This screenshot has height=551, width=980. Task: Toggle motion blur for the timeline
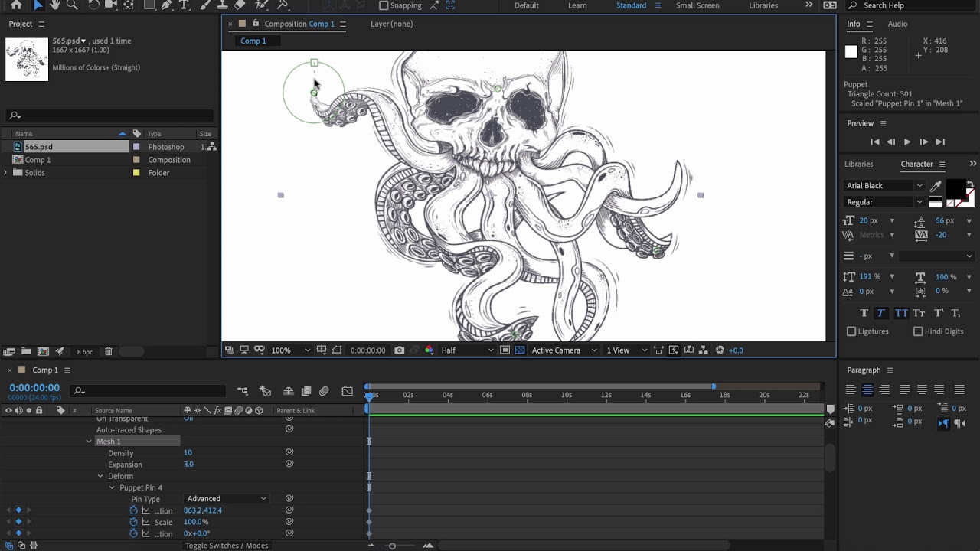324,391
